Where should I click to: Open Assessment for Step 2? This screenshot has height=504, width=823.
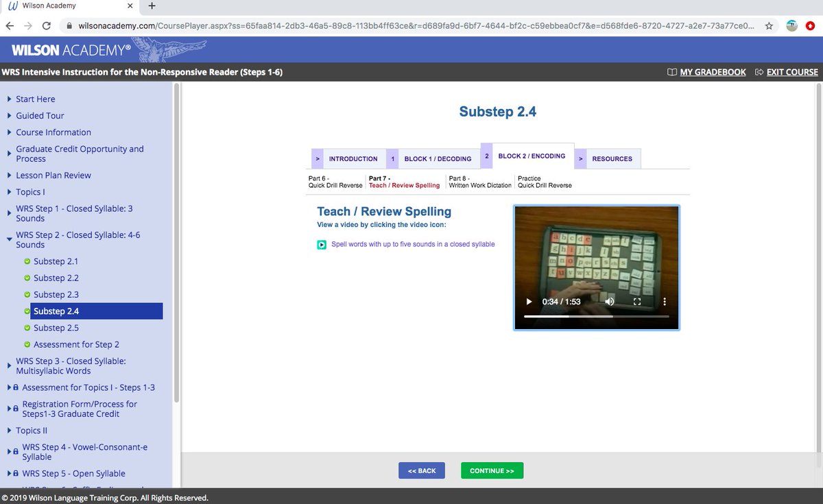point(76,344)
